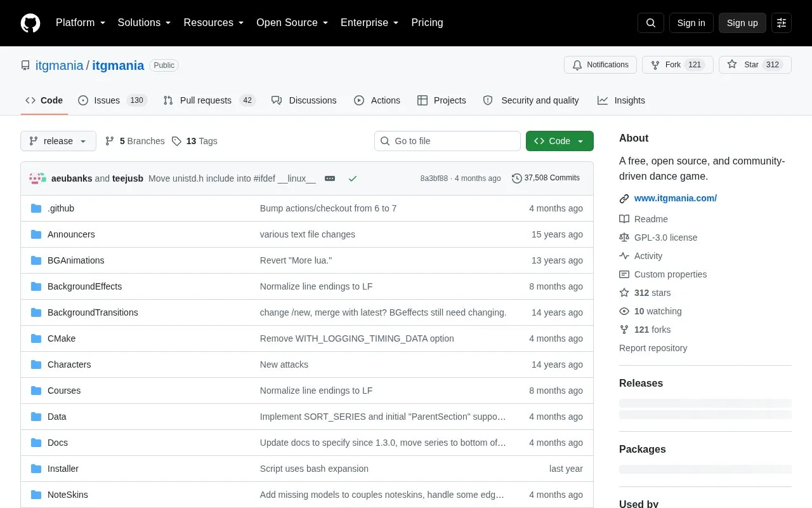Click the Docs folder icon
Image resolution: width=812 pixels, height=508 pixels.
(x=36, y=443)
